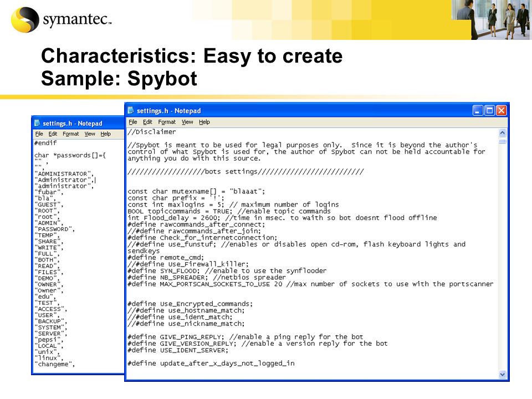Viewport: 532px width, 399px height.
Task: Click #endif line in back Notepad
Action: [45, 143]
